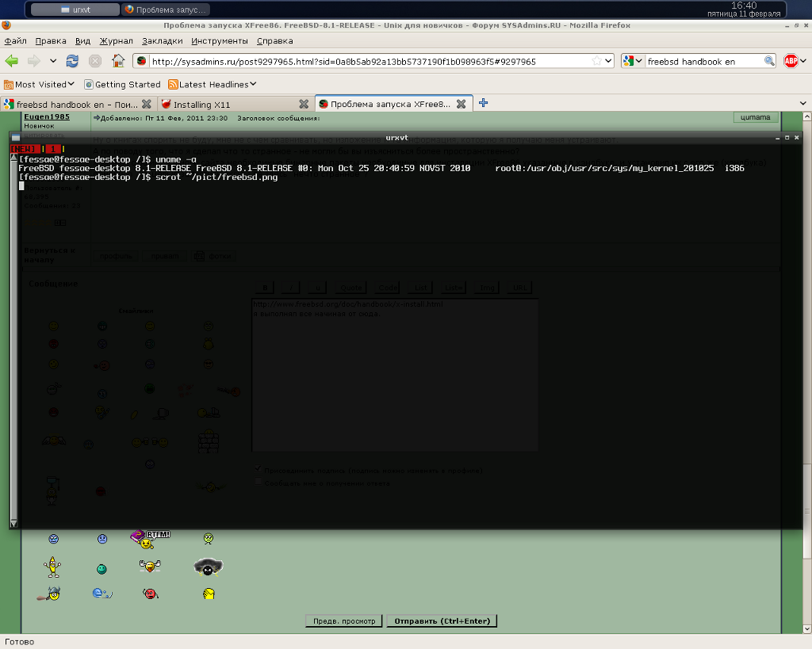Open the Правка menu
812x649 pixels.
51,41
